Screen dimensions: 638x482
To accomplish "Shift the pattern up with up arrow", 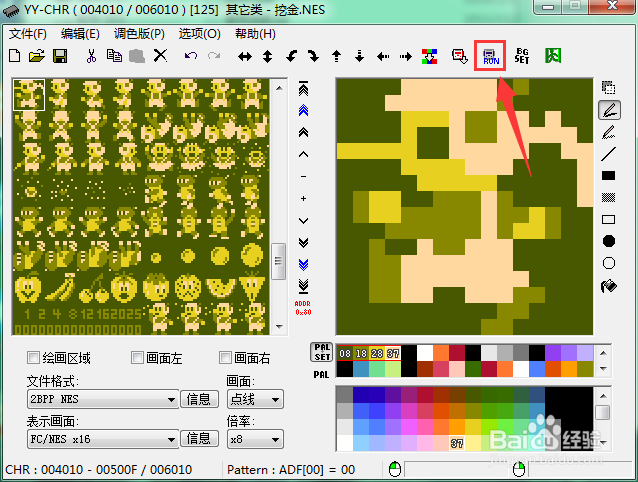I will click(x=336, y=56).
